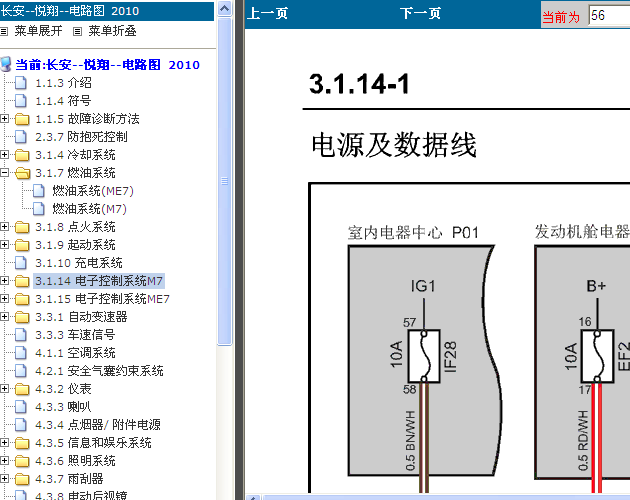The width and height of the screenshot is (630, 500).
Task: Click the IF28 10A fuse symbol in diagram
Action: pyautogui.click(x=424, y=357)
